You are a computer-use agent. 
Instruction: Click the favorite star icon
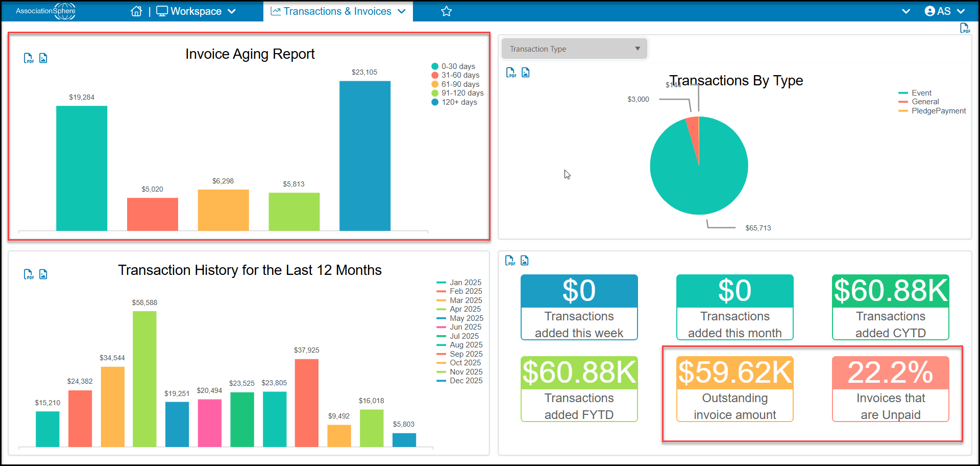(x=447, y=11)
